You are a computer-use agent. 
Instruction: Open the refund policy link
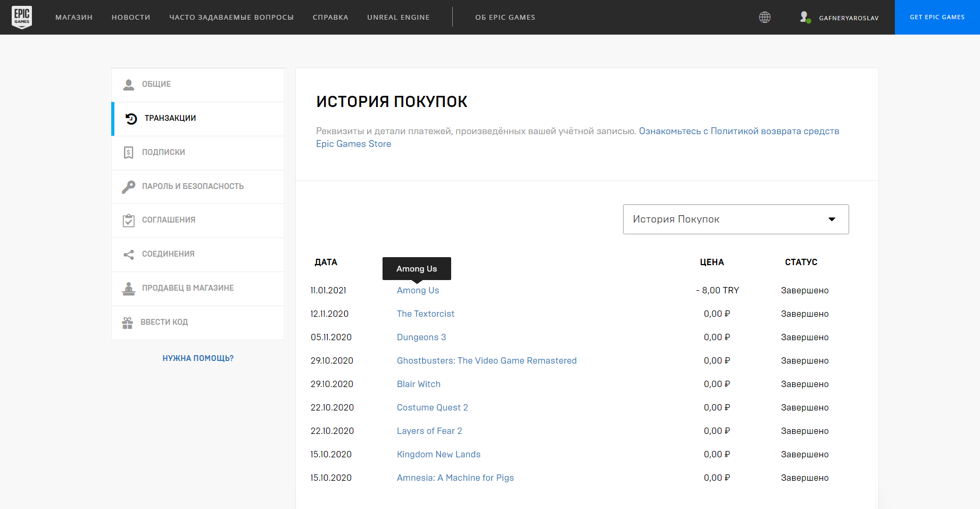pos(739,131)
